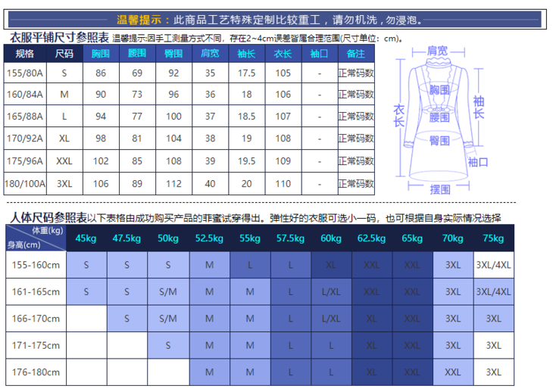The height and width of the screenshot is (392, 553).
Task: Click the 衣服平铺尺寸参照表 table title
Action: tap(58, 37)
